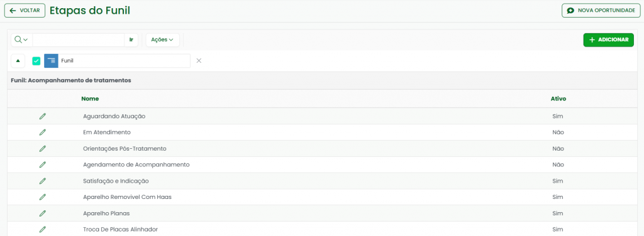Viewport: 644px width, 236px height.
Task: Open edit pencil for Satisfação e Indicação
Action: click(43, 181)
